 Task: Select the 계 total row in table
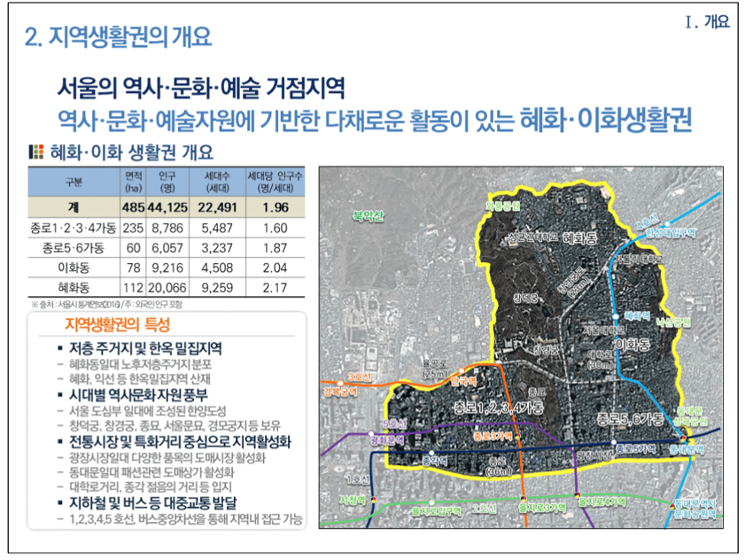[x=167, y=207]
